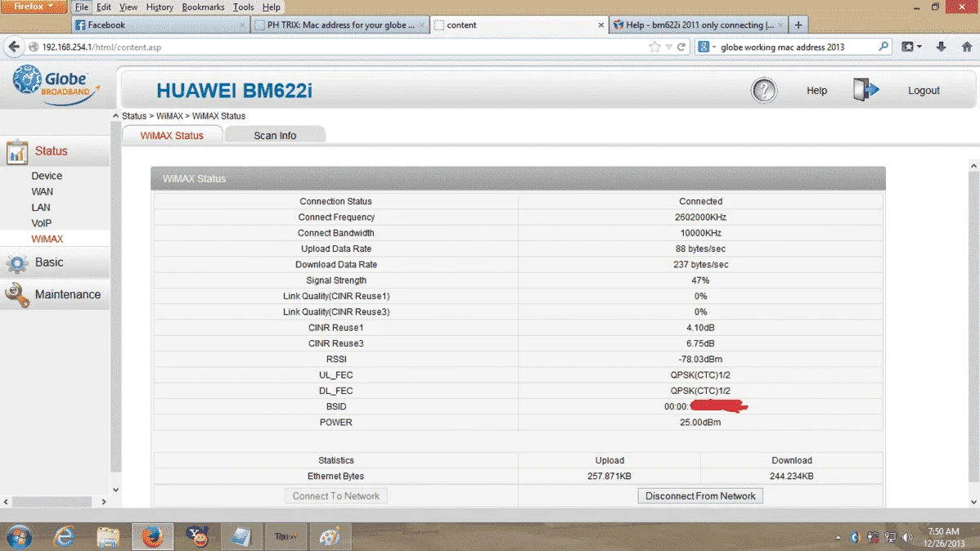Screen dimensions: 980x551
Task: Close the Facebook tab
Action: [242, 25]
